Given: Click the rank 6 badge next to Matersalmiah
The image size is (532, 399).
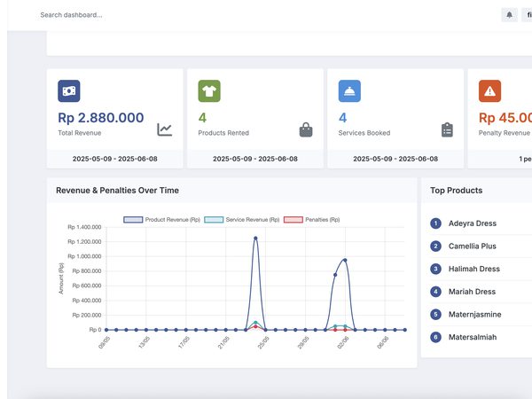Looking at the screenshot, I should tap(435, 337).
